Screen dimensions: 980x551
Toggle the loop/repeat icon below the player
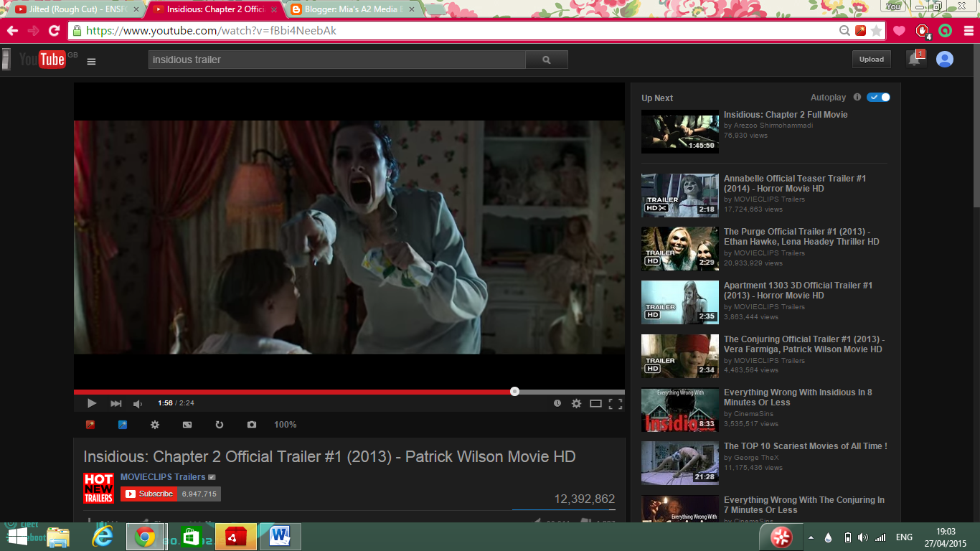(220, 425)
